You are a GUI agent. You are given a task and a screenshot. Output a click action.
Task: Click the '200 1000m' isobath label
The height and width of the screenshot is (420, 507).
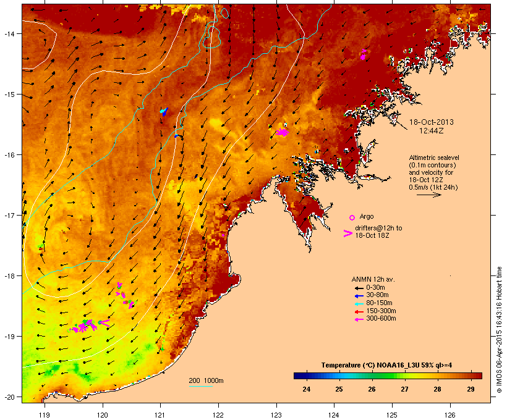(206, 380)
